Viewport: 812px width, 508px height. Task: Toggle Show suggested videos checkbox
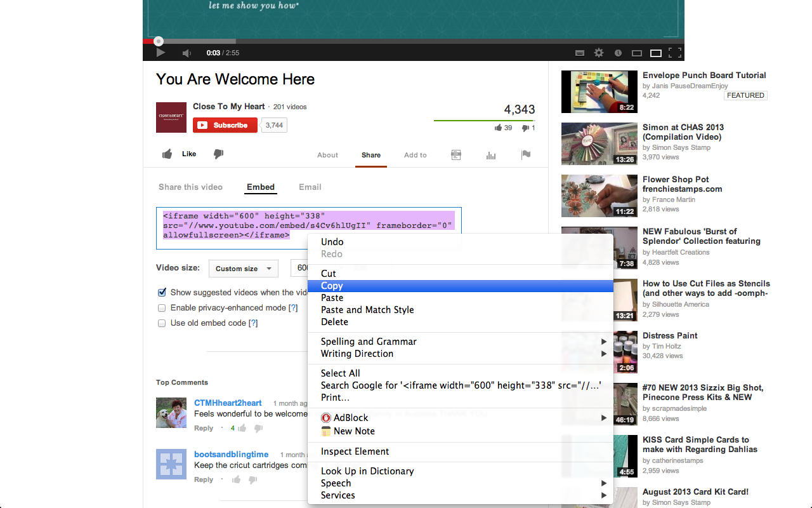click(x=162, y=293)
